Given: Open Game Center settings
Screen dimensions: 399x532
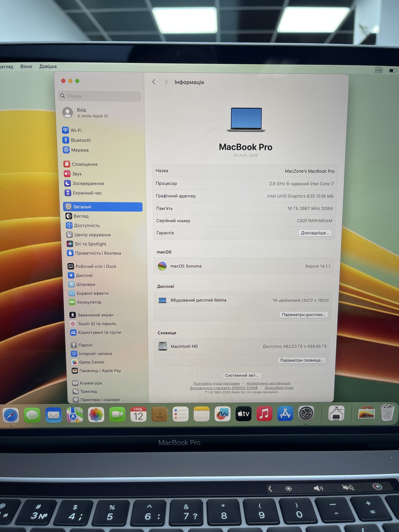Looking at the screenshot, I should [88, 362].
